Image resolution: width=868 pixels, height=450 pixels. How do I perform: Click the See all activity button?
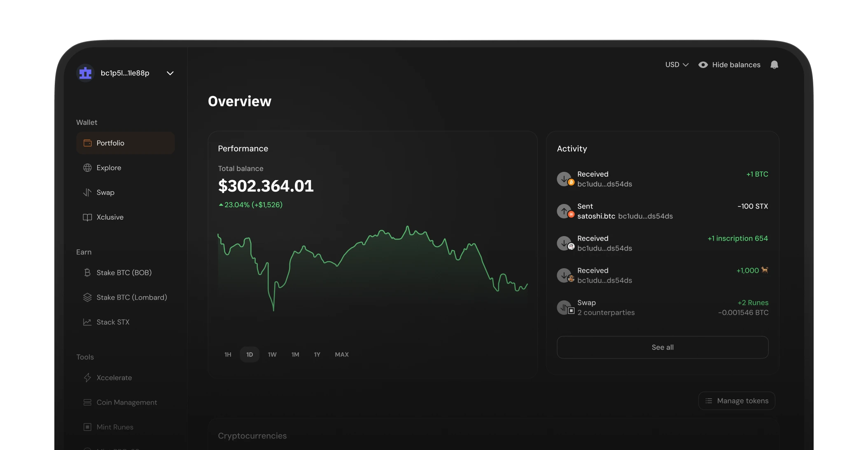(662, 347)
